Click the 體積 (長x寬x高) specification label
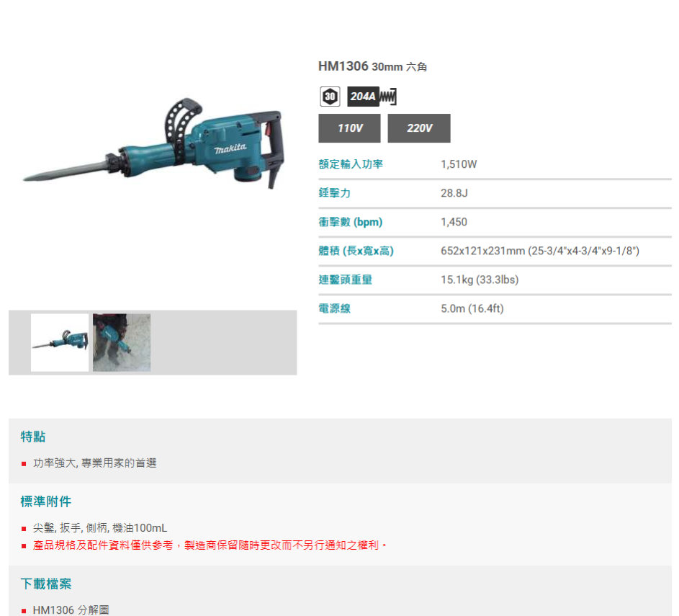The image size is (679, 616). click(356, 251)
